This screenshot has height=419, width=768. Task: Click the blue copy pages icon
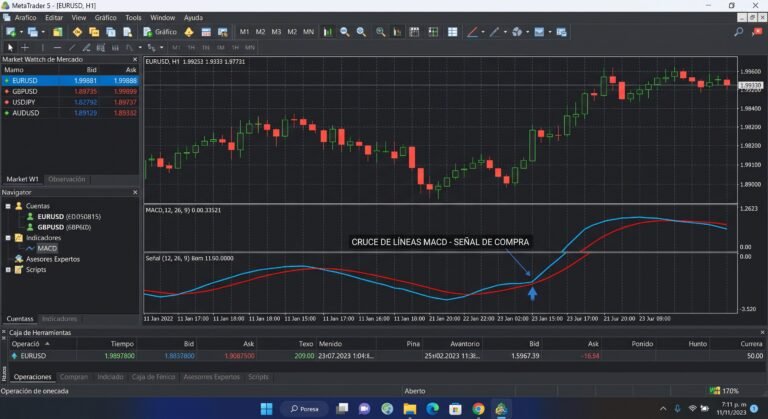[111, 32]
